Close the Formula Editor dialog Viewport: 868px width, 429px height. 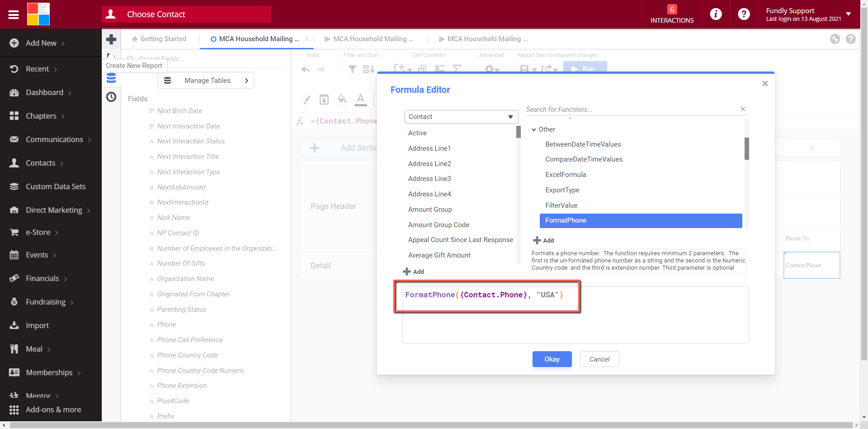point(765,84)
